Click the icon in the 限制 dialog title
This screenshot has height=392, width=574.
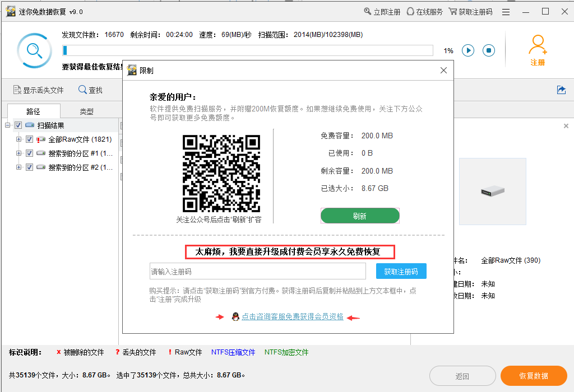pos(132,70)
